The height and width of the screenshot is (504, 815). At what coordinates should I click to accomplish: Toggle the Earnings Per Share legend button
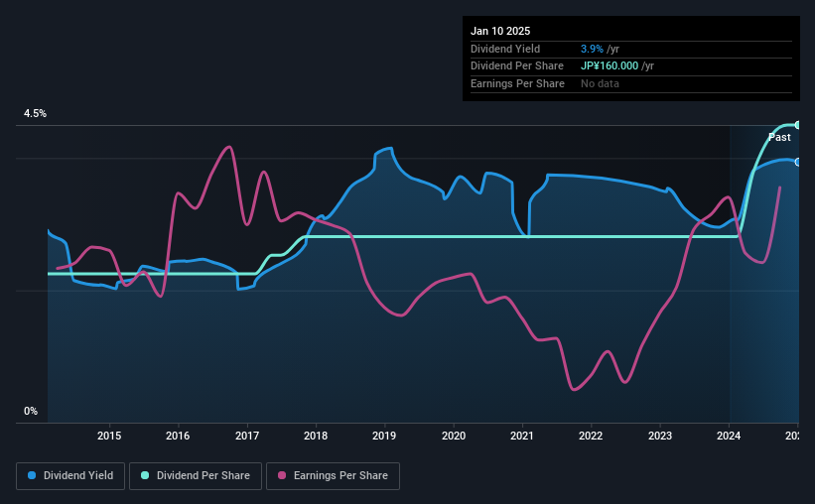pos(333,476)
